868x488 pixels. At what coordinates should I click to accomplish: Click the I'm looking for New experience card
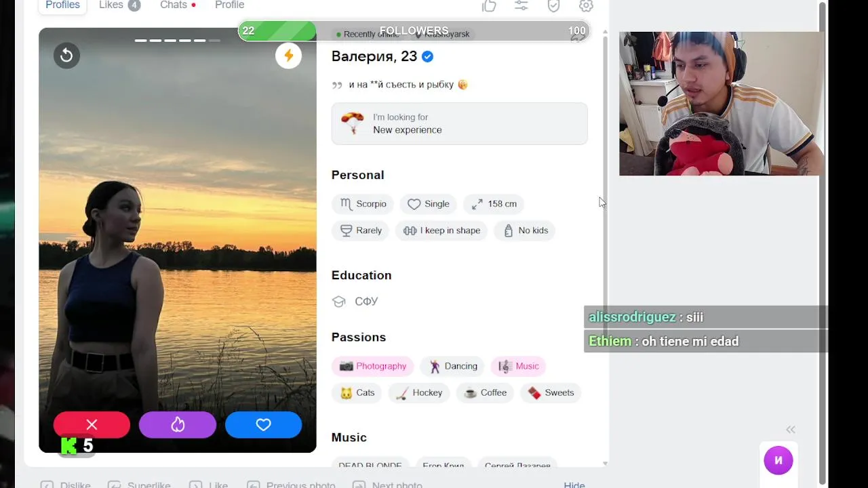tap(459, 123)
